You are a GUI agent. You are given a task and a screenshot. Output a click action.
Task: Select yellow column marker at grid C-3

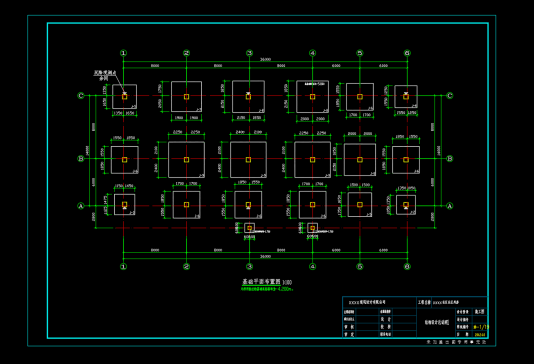(248, 97)
